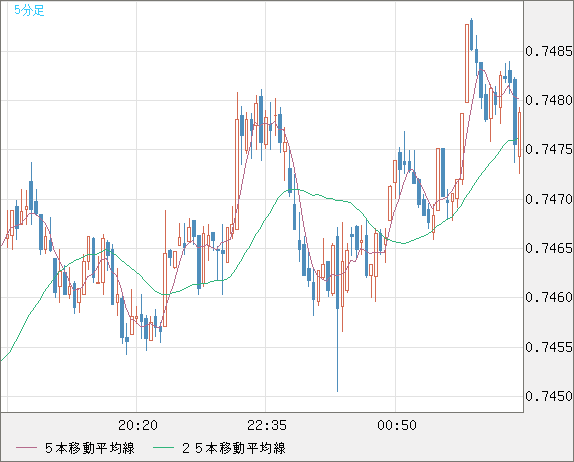This screenshot has width=574, height=462.
Task: Select the 0.7450 price axis label
Action: pyautogui.click(x=549, y=396)
